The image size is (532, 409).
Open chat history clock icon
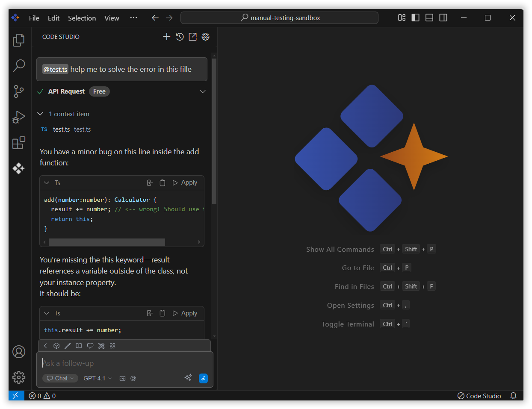180,37
